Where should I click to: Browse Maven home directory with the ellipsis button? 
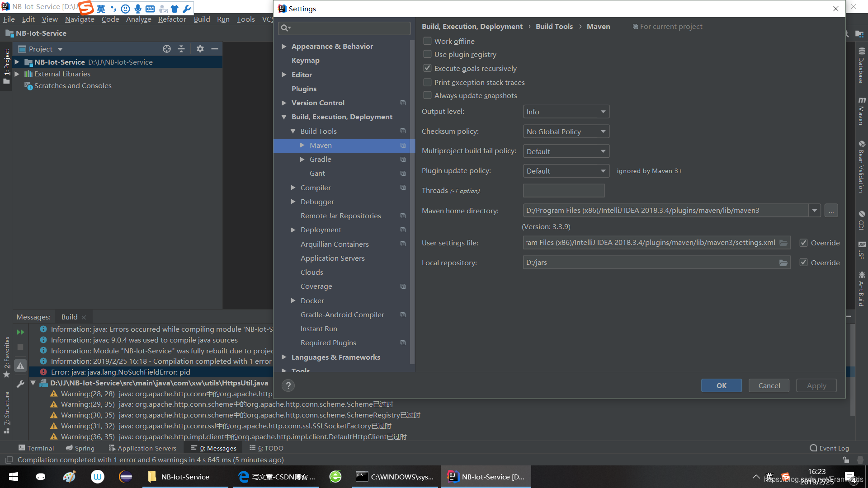click(x=831, y=211)
